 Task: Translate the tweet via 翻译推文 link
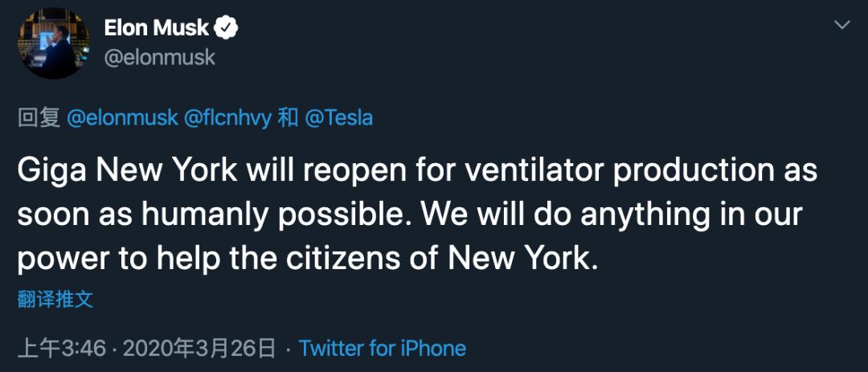[55, 300]
